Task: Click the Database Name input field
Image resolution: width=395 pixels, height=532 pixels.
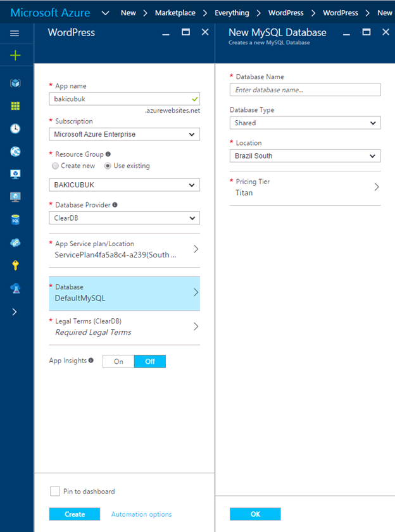Action: [305, 90]
